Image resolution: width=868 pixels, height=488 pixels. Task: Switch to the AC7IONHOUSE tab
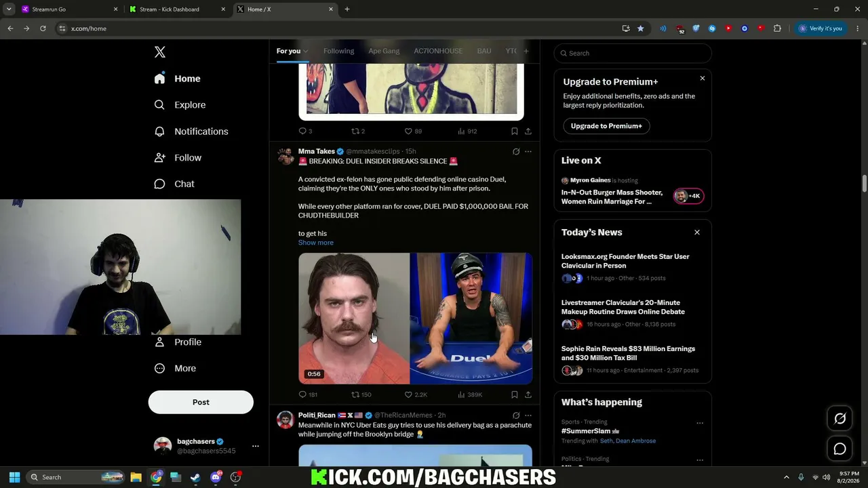pyautogui.click(x=438, y=51)
